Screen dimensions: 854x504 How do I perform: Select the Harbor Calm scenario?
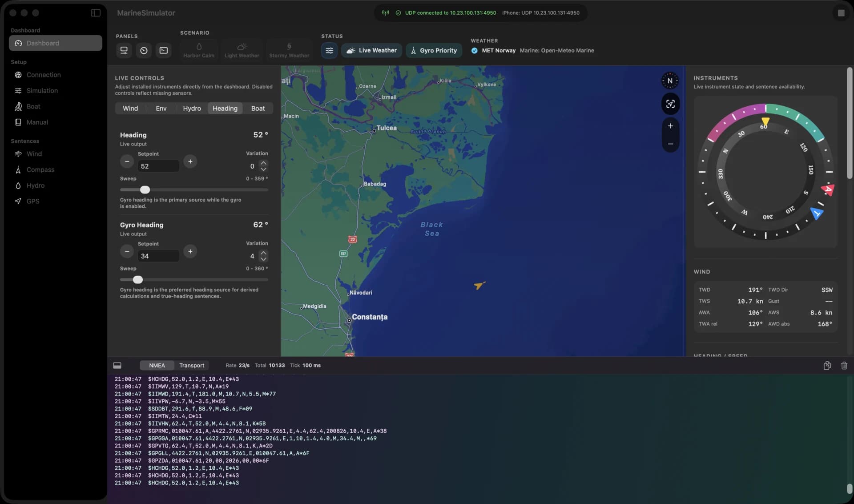(x=199, y=50)
